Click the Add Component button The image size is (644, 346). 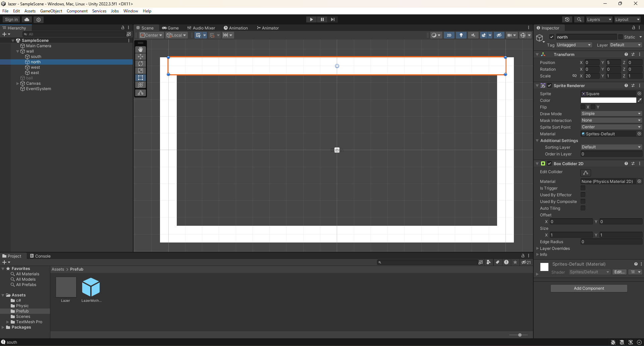tap(589, 288)
